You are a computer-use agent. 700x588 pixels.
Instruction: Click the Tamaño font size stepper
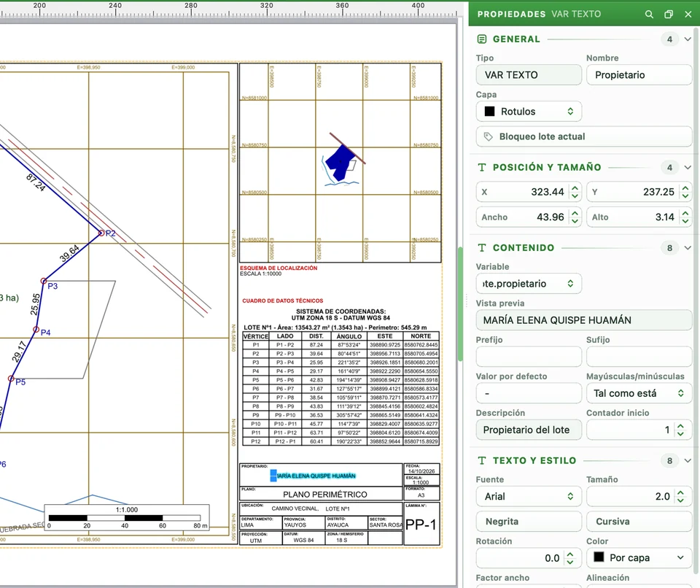tap(680, 496)
